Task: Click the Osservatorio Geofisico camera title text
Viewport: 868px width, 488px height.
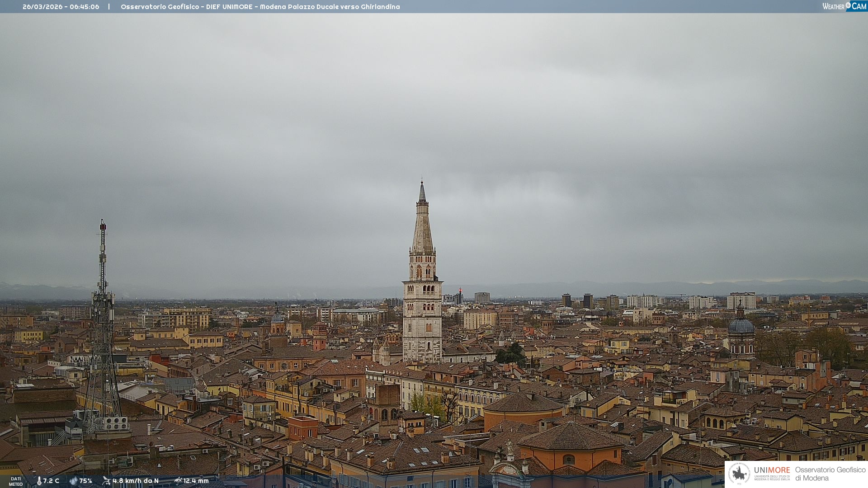Action: [260, 7]
